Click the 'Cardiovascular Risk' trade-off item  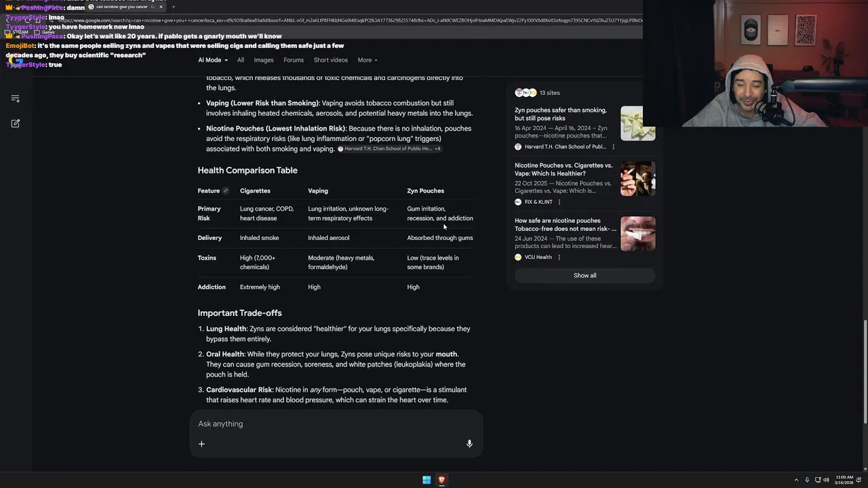337,395
